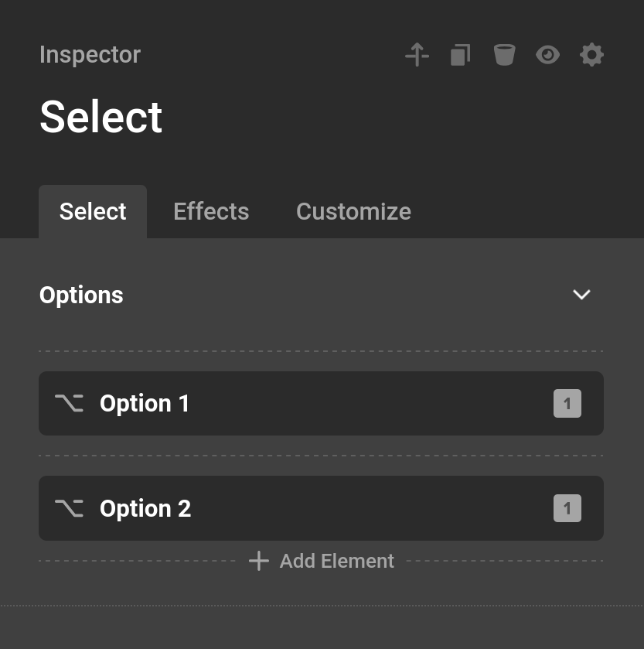Click the branch icon beside Option 1
This screenshot has width=644, height=649.
69,403
